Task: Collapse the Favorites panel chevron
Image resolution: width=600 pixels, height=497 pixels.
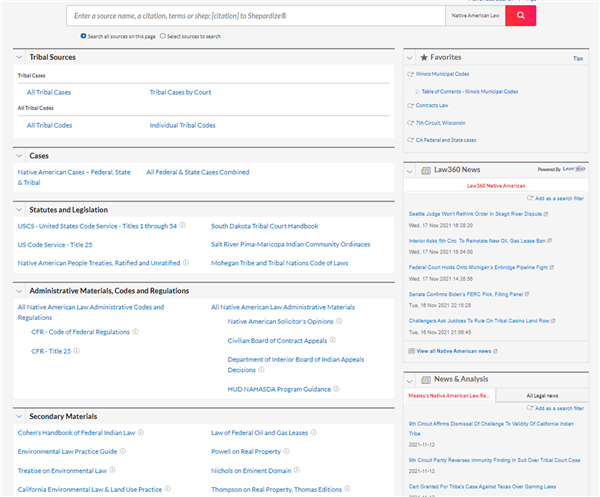Action: [x=409, y=58]
